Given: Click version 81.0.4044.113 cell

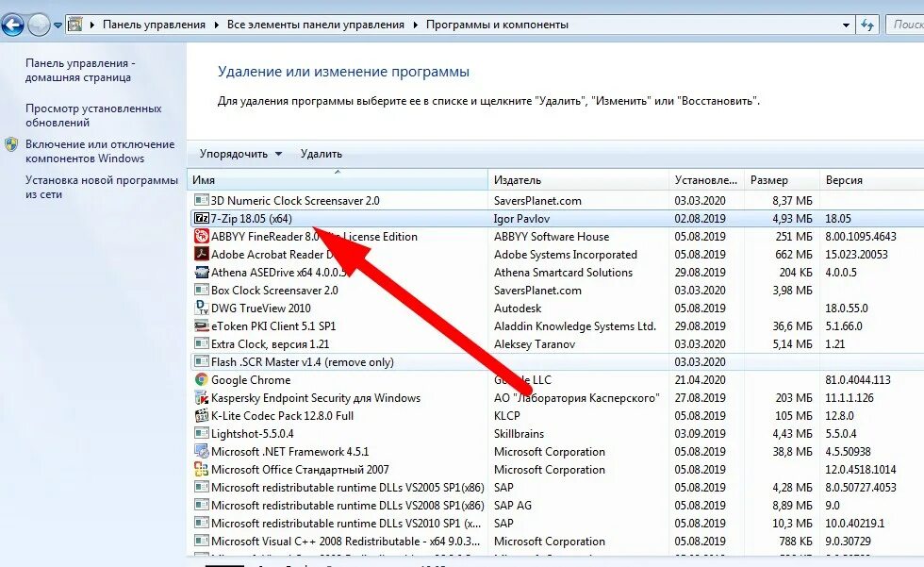Looking at the screenshot, I should (x=857, y=380).
